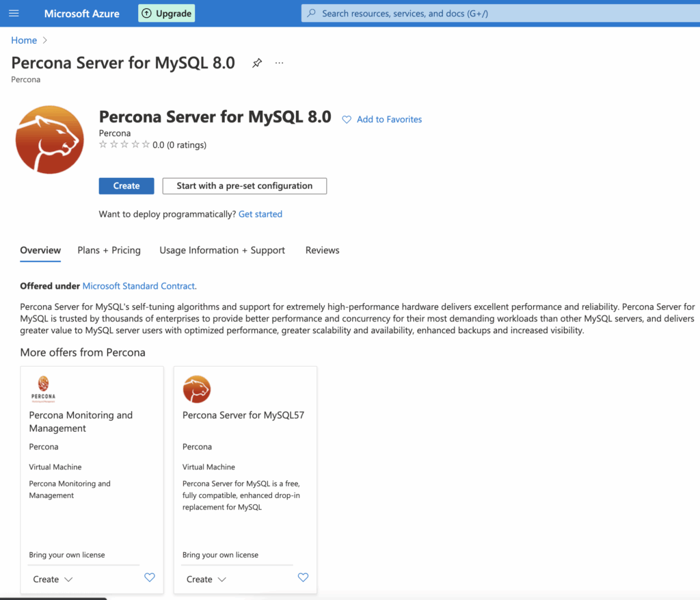Open Usage Information + Support tab
The image size is (700, 600).
click(222, 250)
